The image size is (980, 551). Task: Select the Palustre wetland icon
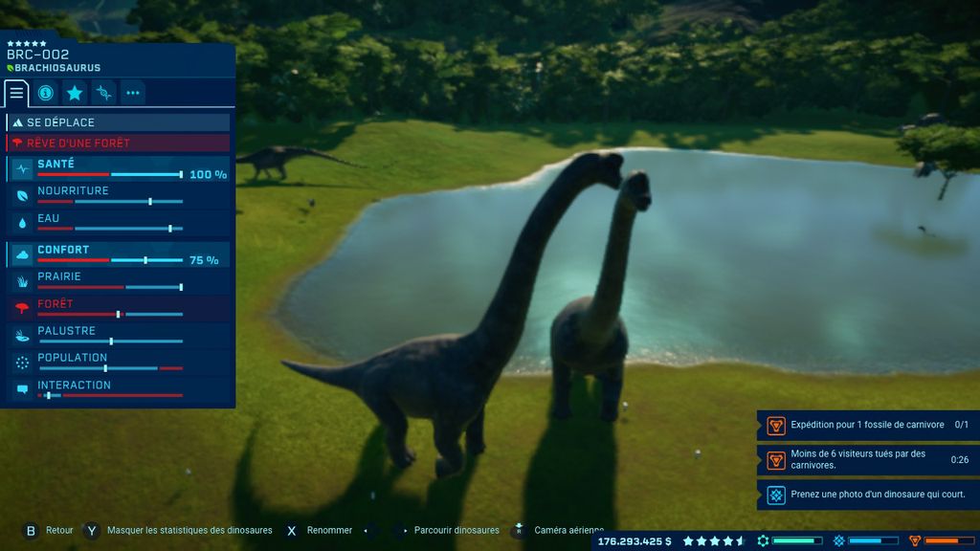click(23, 336)
